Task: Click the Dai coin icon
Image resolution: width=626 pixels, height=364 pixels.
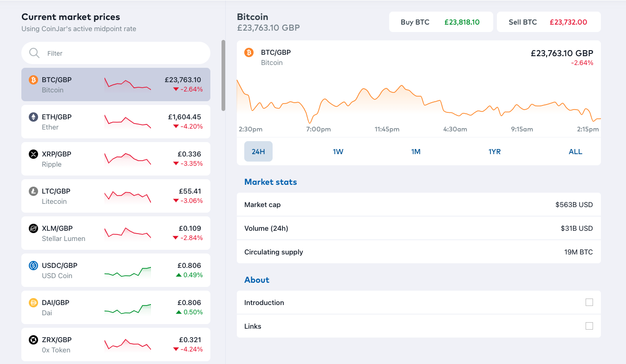Action: (x=33, y=303)
